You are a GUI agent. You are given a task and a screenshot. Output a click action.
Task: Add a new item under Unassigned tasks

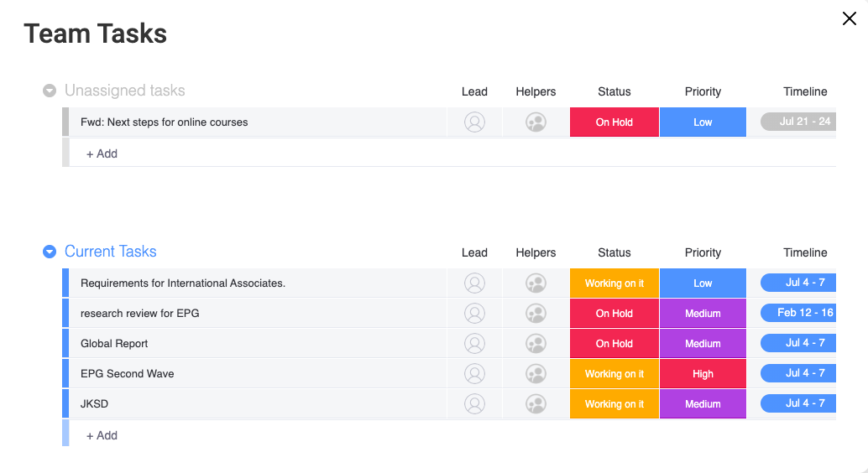click(x=102, y=153)
